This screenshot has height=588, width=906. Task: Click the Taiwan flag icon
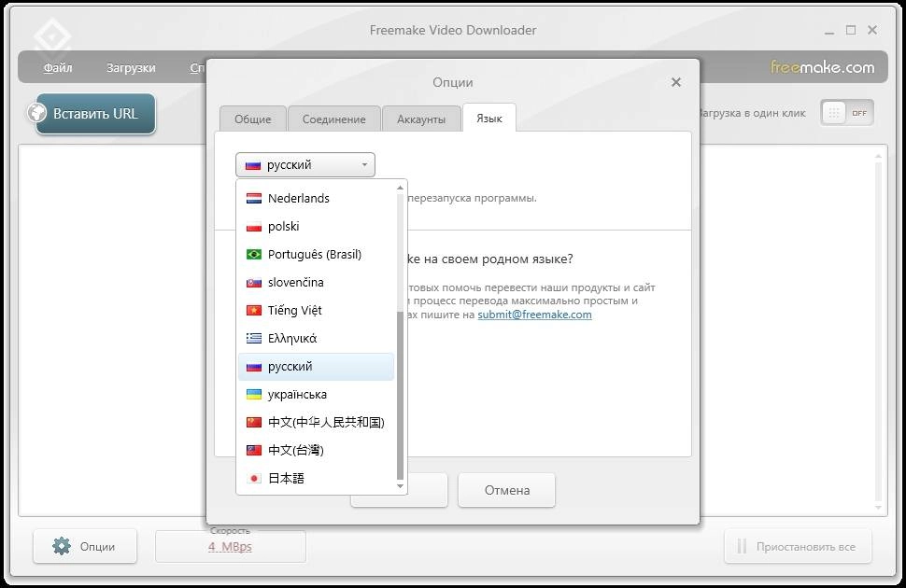coord(254,451)
